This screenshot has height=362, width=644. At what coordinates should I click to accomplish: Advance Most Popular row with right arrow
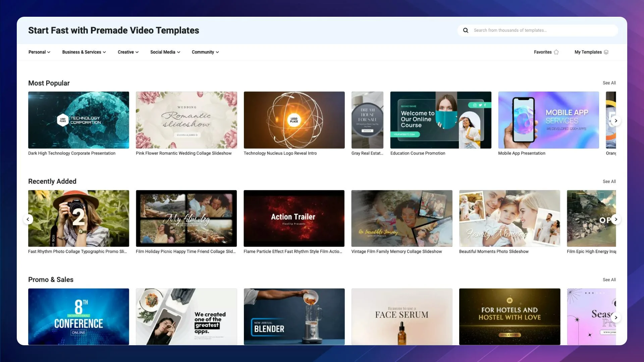(616, 121)
